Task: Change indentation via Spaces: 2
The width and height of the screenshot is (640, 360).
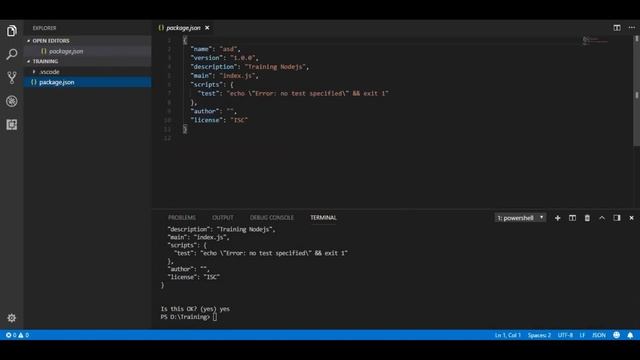Action: point(539,335)
